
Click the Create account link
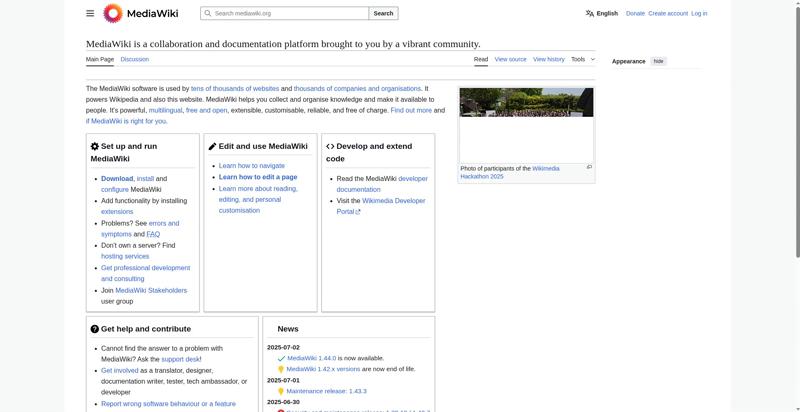pyautogui.click(x=668, y=13)
